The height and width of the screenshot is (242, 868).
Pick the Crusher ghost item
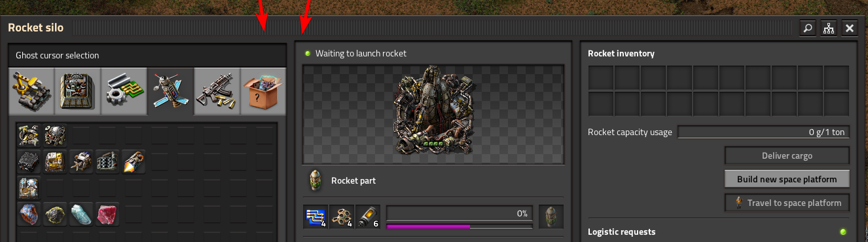point(107,161)
